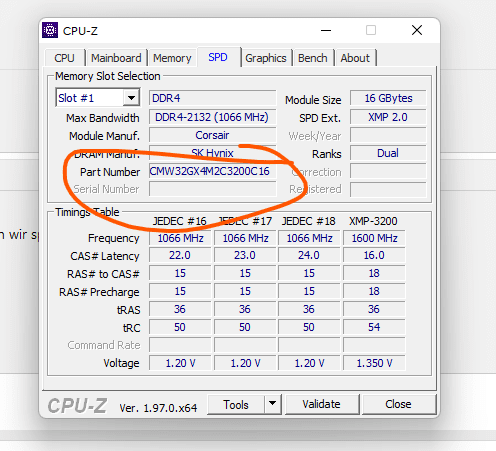Click the empty Week/Year field
The height and width of the screenshot is (451, 496).
click(388, 135)
